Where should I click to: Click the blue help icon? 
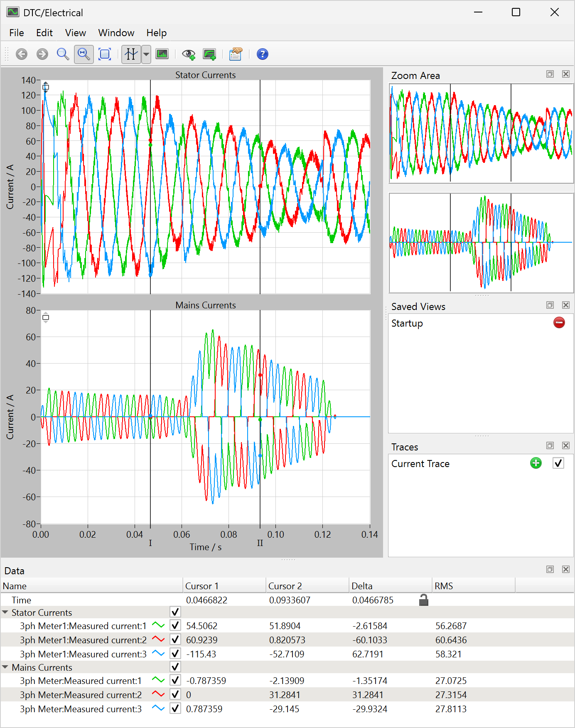click(262, 54)
